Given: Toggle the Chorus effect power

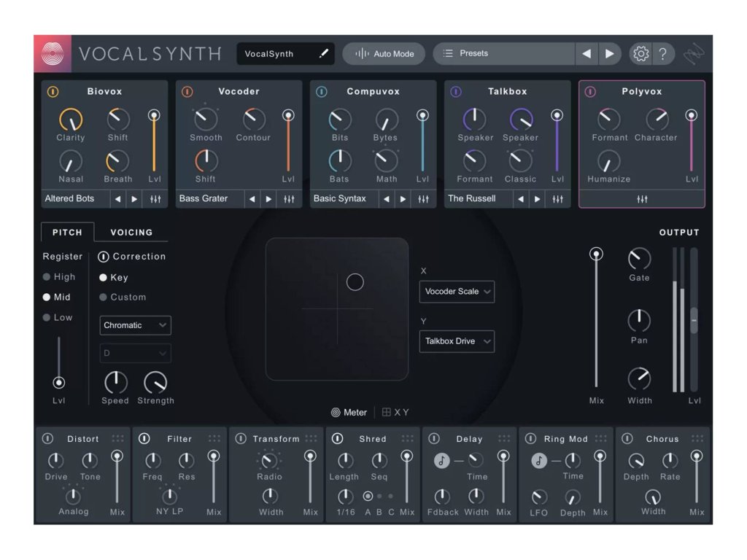Looking at the screenshot, I should (x=627, y=438).
